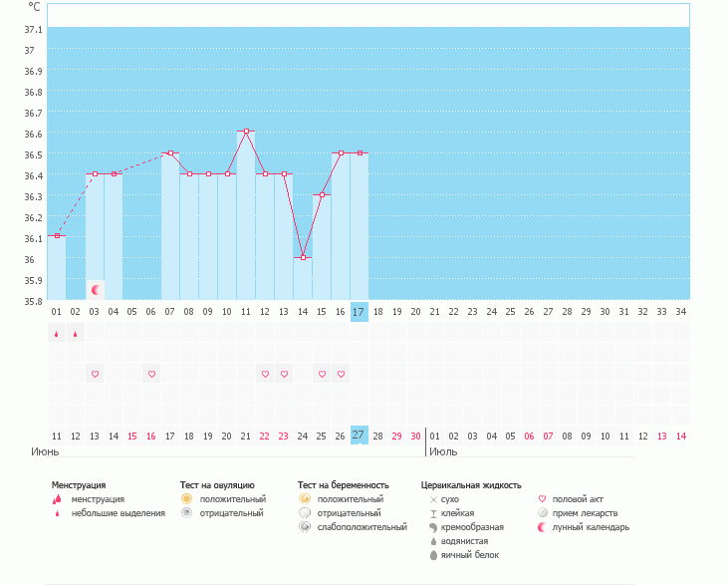The image size is (728, 585).
Task: Click the lunar calendar legend icon
Action: tap(543, 526)
